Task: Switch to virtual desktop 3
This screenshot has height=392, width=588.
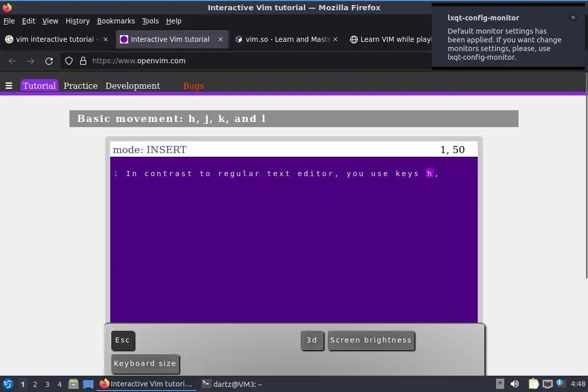Action: coord(47,384)
